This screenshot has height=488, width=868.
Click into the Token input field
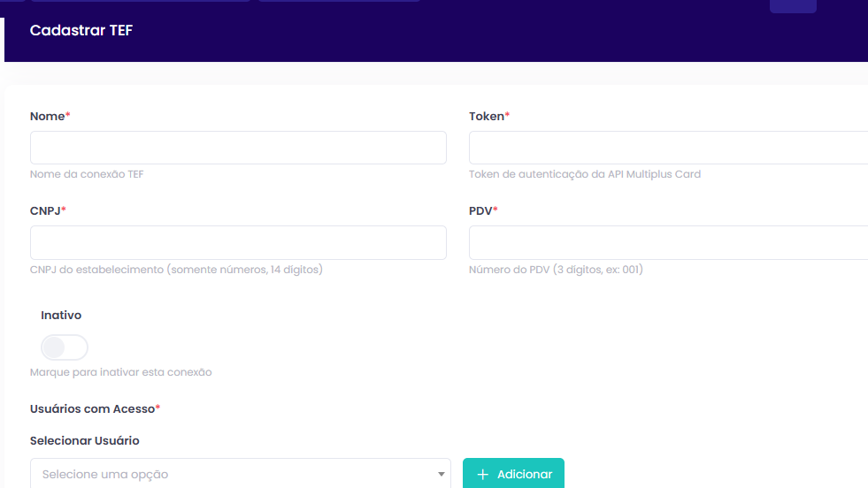[668, 148]
